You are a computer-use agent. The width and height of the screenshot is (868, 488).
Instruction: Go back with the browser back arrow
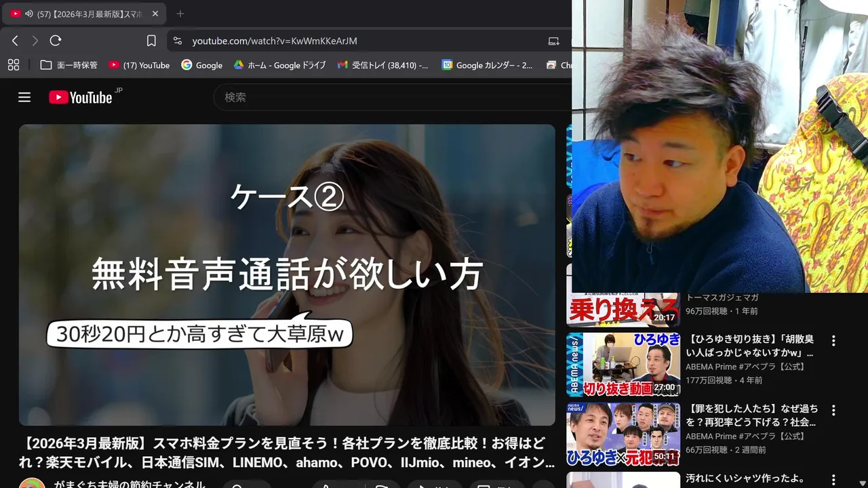point(15,41)
